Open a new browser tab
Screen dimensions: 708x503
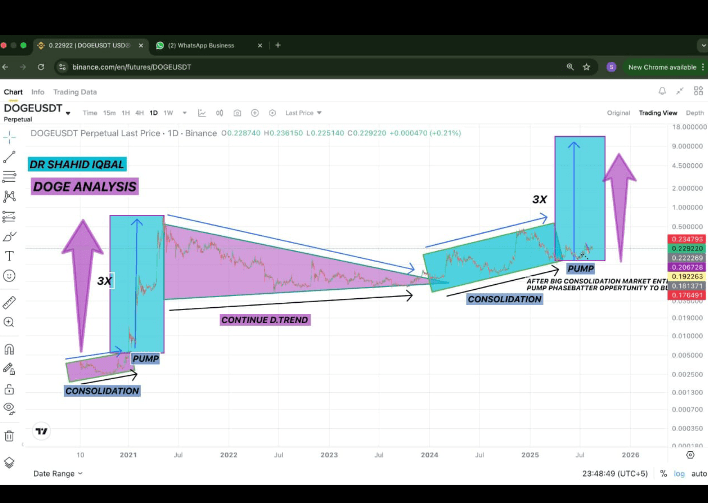[278, 45]
